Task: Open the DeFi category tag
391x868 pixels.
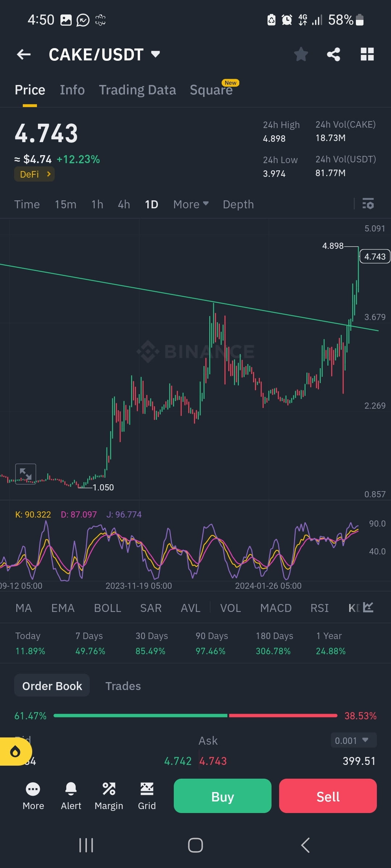Action: click(34, 174)
